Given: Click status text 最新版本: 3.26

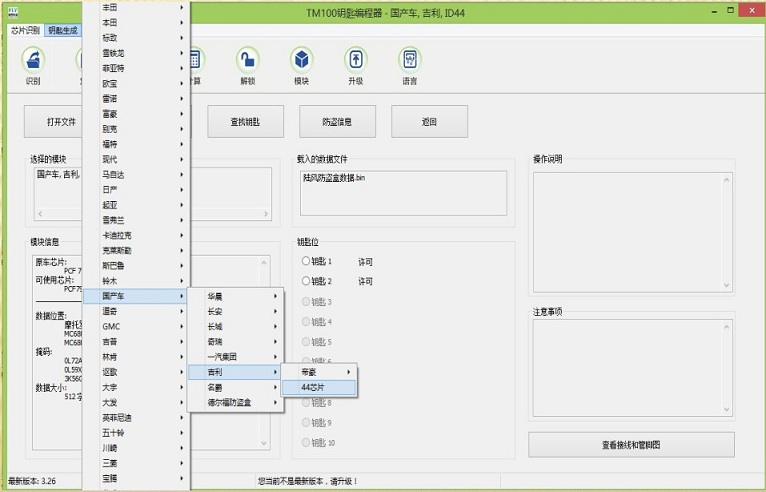Looking at the screenshot, I should [32, 481].
